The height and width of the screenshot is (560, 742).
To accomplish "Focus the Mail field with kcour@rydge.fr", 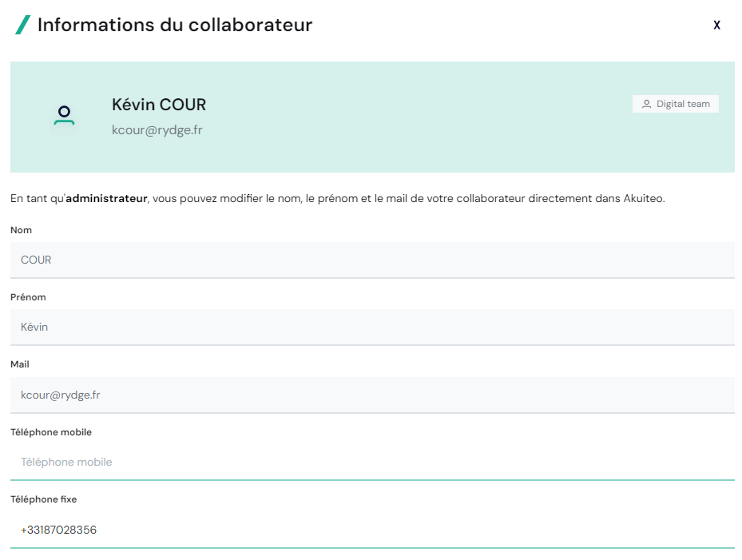I will (x=372, y=395).
